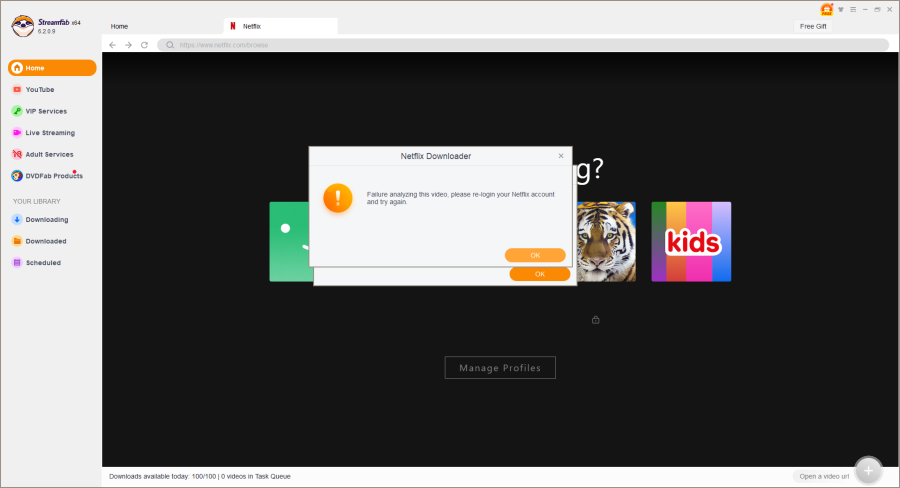Select the green smiley profile
Image resolution: width=900 pixels, height=488 pixels.
[291, 242]
